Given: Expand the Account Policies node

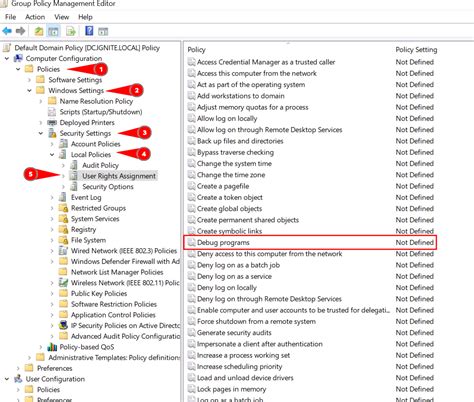Looking at the screenshot, I should [x=52, y=144].
